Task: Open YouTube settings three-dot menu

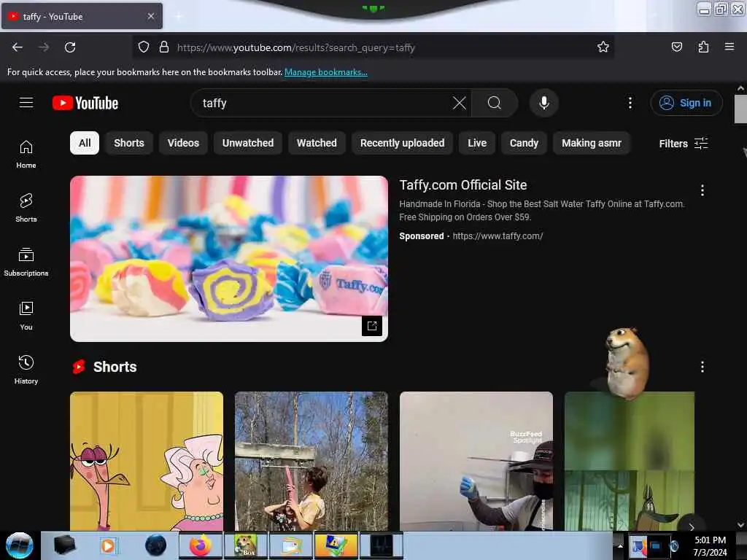Action: click(x=630, y=103)
